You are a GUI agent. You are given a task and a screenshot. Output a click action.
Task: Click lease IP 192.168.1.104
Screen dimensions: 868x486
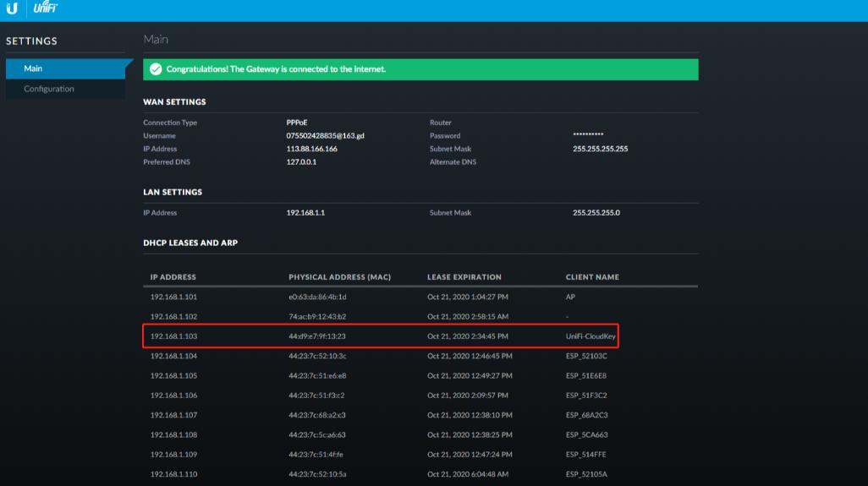coord(173,356)
